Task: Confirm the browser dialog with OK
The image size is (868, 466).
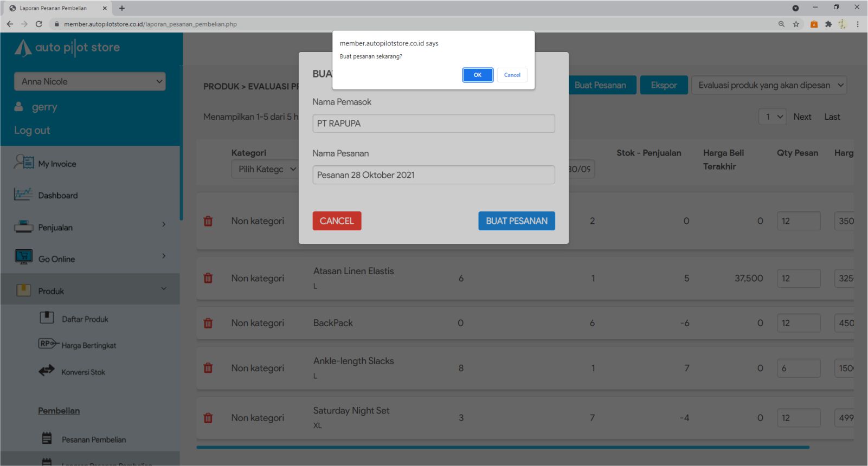Action: 477,75
